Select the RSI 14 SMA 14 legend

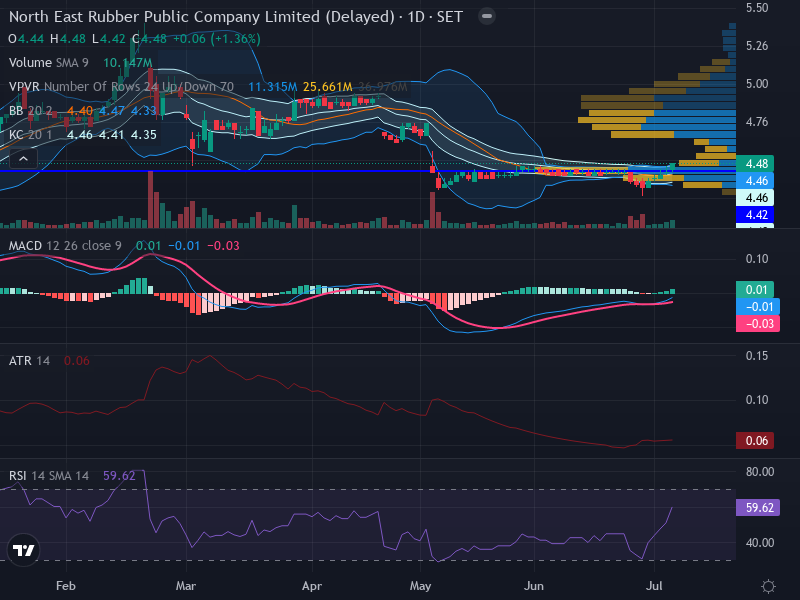click(48, 476)
